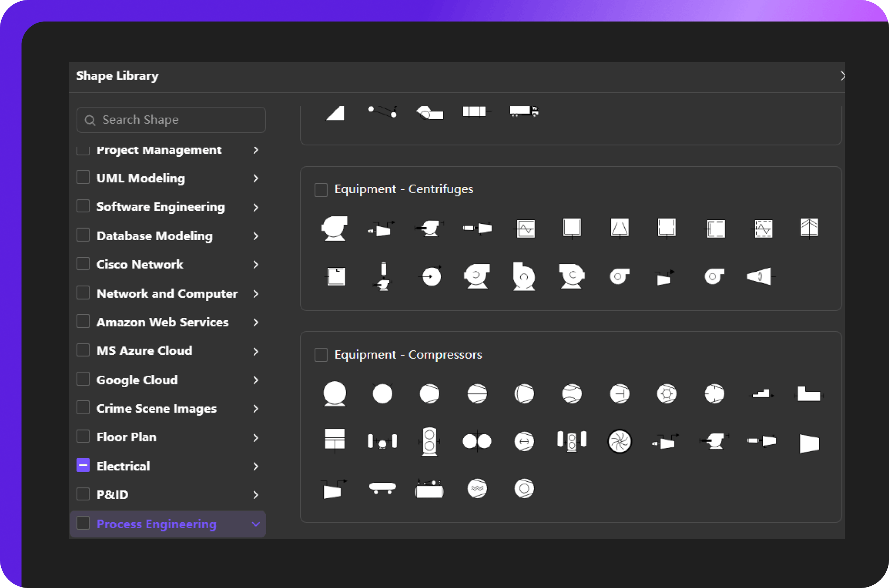This screenshot has width=889, height=588.
Task: Click the centrifuge pump icon
Action: click(x=477, y=275)
